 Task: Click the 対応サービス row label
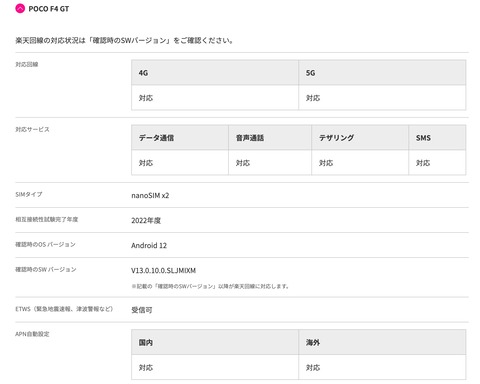coord(32,129)
